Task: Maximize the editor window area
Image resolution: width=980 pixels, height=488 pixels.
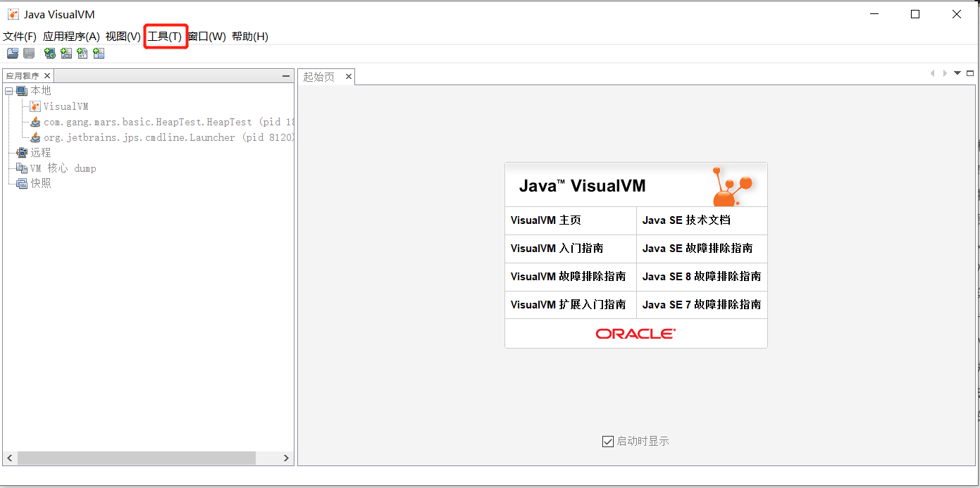Action: coord(970,73)
